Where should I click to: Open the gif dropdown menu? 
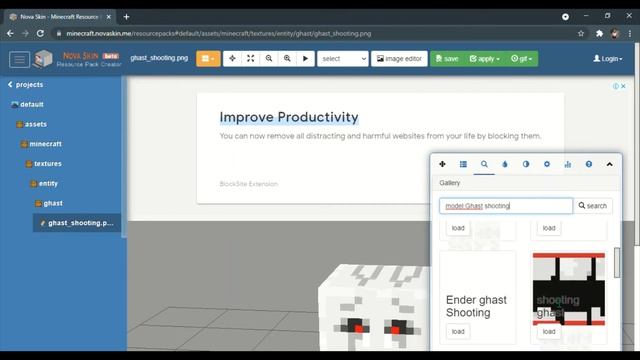tap(521, 59)
